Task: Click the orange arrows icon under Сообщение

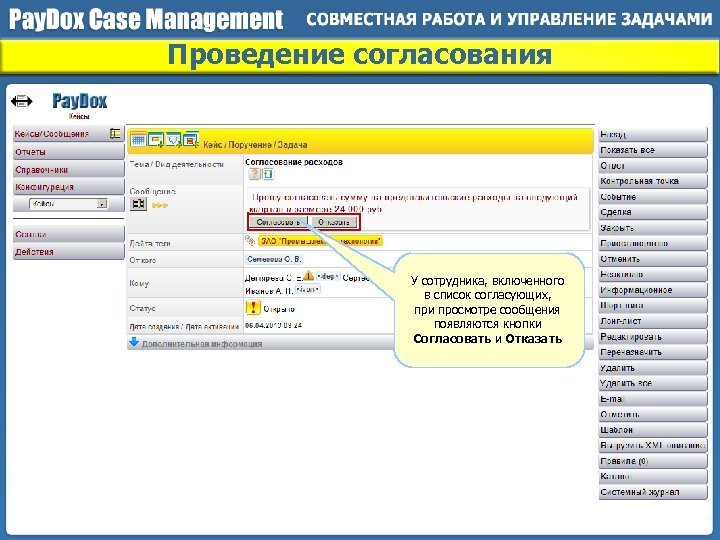Action: tap(159, 205)
